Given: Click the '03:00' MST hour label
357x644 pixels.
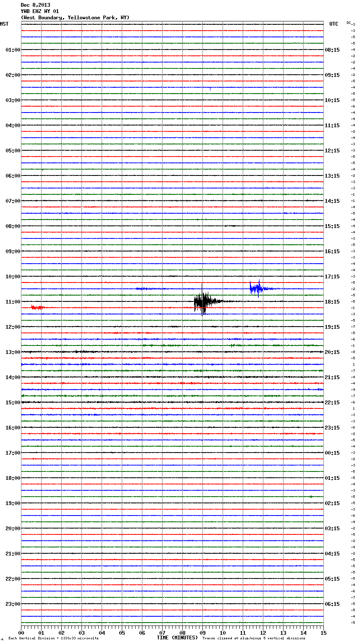Looking at the screenshot, I should pyautogui.click(x=13, y=100).
